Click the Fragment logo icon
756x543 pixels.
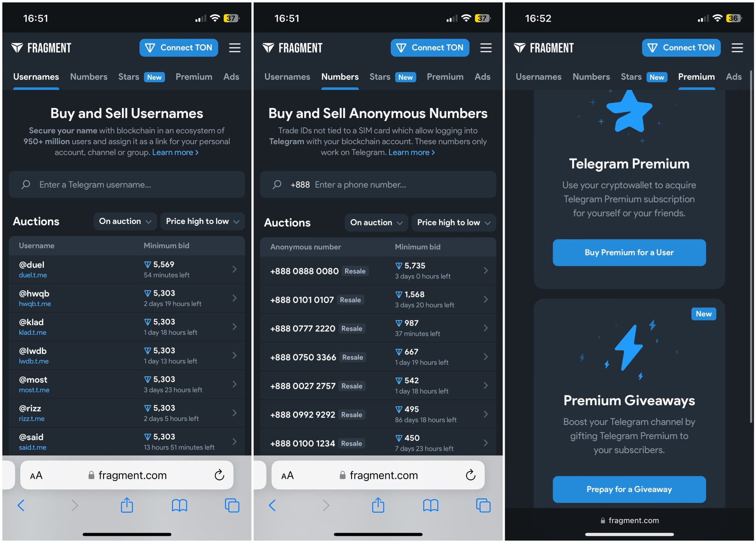coord(18,48)
